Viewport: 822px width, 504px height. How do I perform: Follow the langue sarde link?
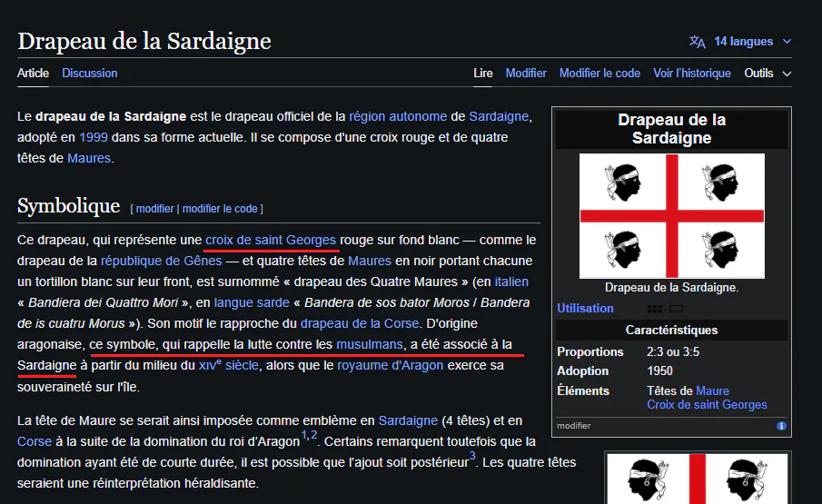[252, 302]
